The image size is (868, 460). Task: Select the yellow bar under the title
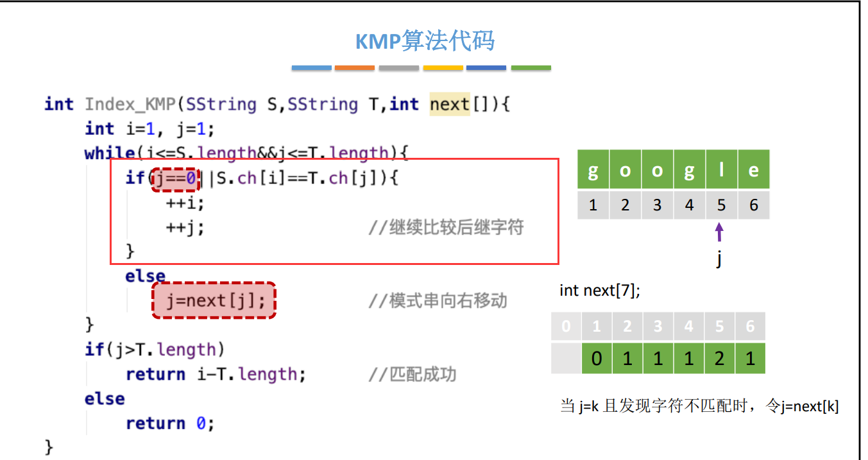tap(443, 67)
